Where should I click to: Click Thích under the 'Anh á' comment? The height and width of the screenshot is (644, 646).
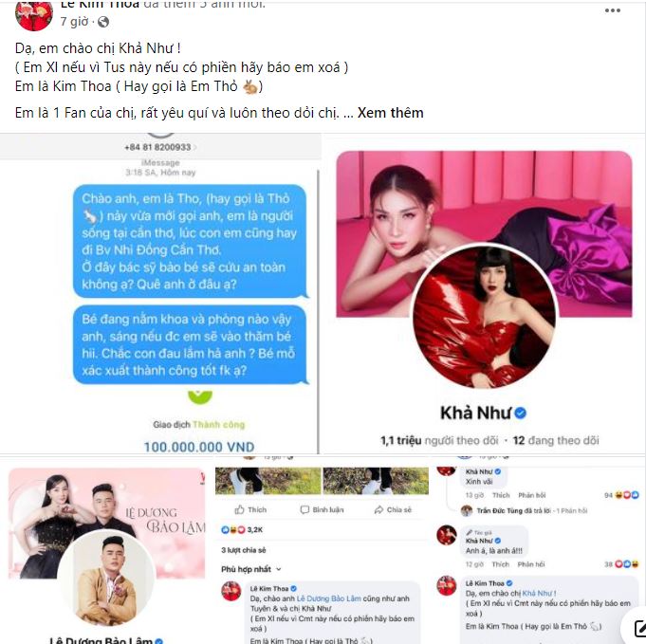click(501, 564)
